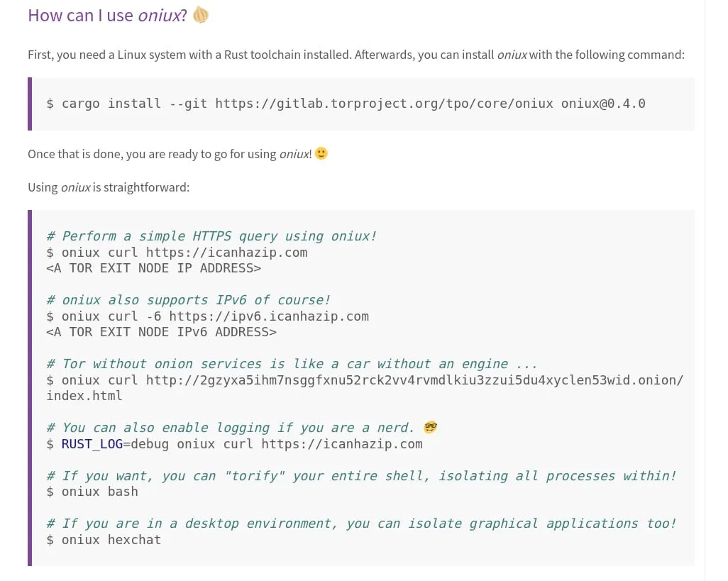Image resolution: width=728 pixels, height=581 pixels.
Task: Click the onion emoji beside the heading
Action: 201,15
